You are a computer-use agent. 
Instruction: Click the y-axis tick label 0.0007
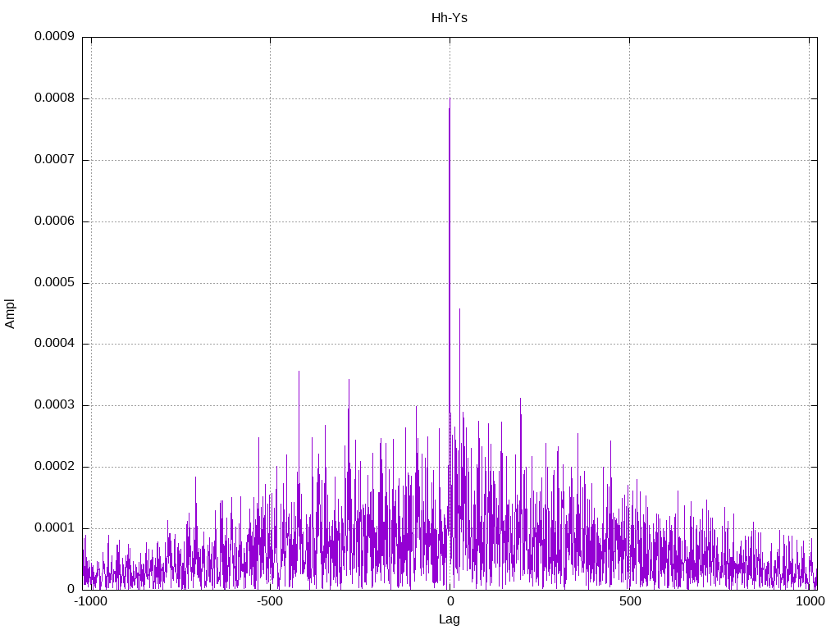click(55, 160)
